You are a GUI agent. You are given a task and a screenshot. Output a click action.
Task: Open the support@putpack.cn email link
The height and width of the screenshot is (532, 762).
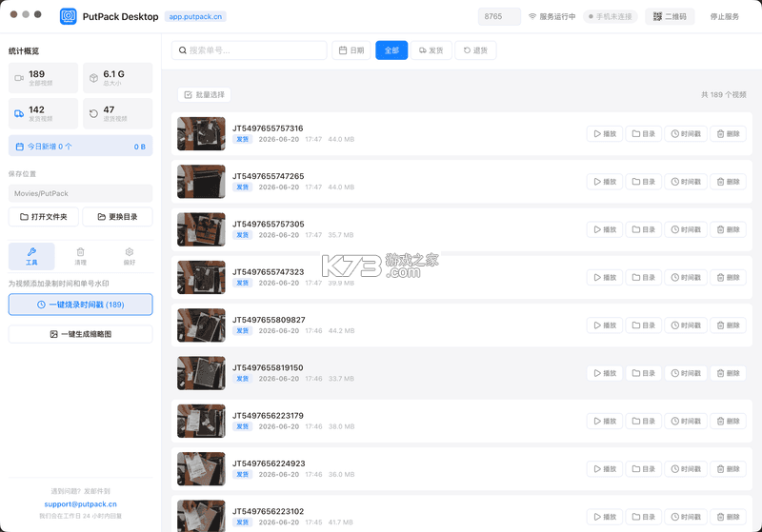(x=81, y=503)
